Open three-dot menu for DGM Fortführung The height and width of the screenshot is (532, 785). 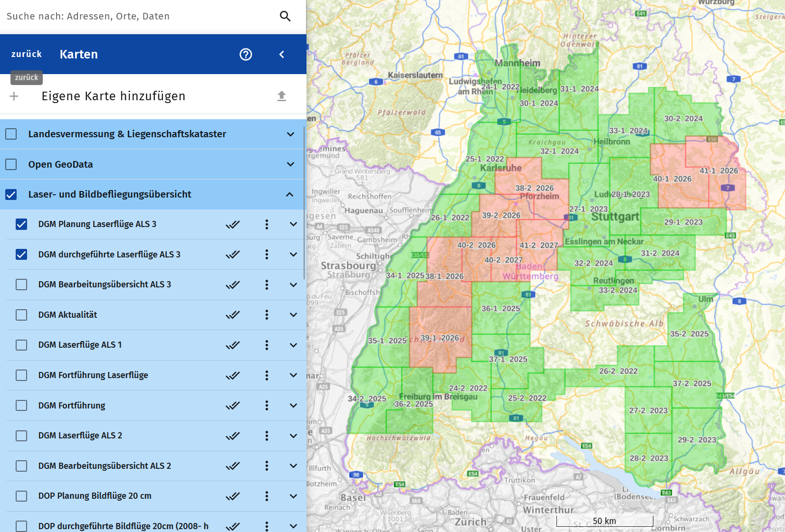(x=267, y=406)
